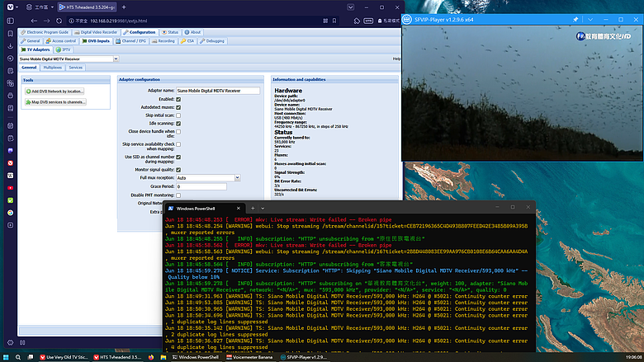Open Vivaldi settings gear at sidebar bottom

pos(10,342)
